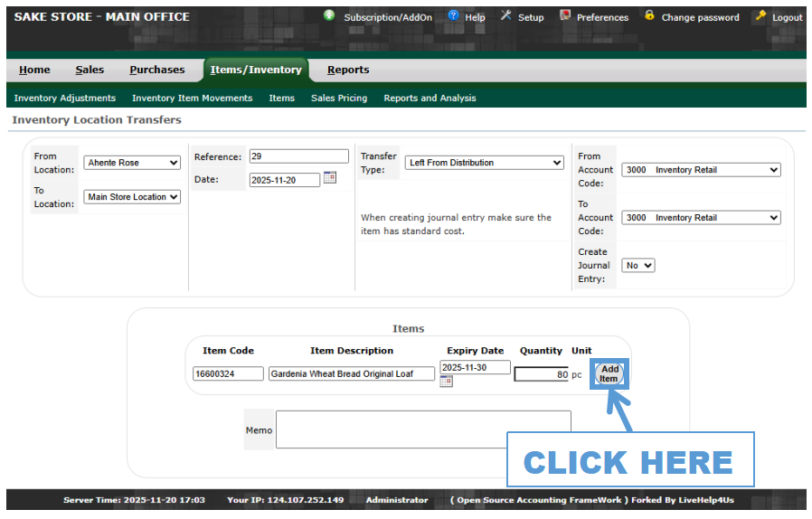812x519 pixels.
Task: Focus the Quantity input field
Action: pyautogui.click(x=542, y=374)
